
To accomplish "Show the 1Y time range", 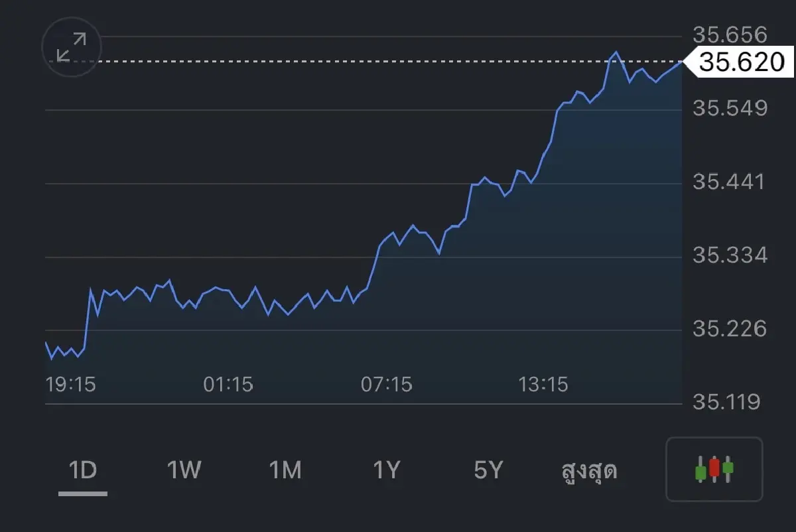I will click(x=387, y=470).
